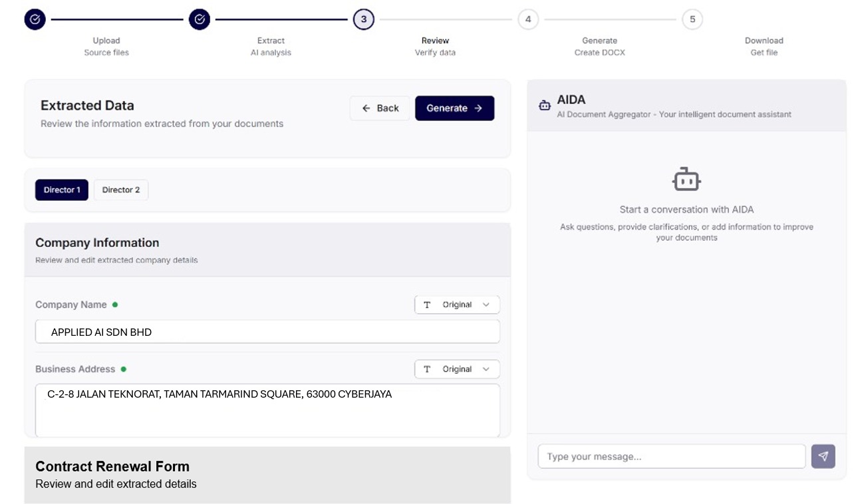Screen dimensions: 854x504
Task: Click the Business Address green status dot
Action: point(124,369)
